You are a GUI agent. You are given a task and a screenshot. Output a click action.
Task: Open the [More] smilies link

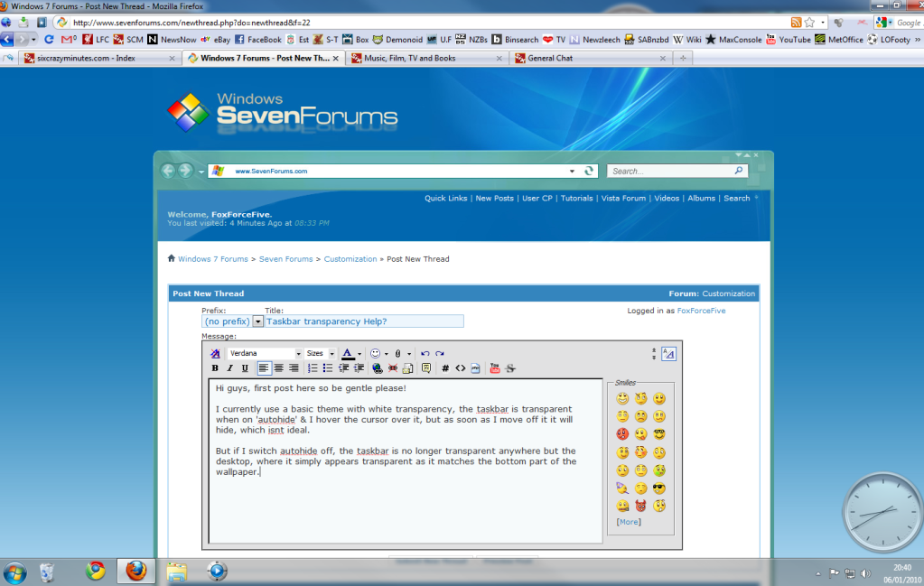(x=628, y=522)
